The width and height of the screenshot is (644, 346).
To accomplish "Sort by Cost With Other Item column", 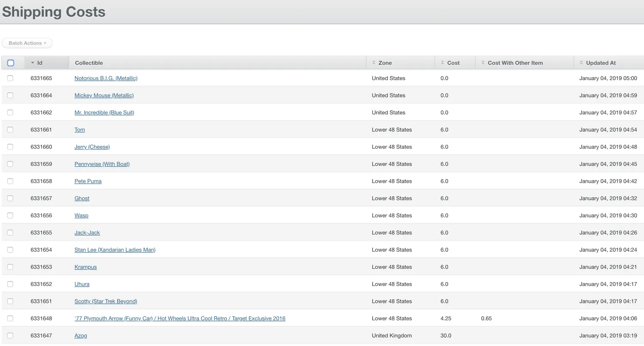I will tap(515, 63).
